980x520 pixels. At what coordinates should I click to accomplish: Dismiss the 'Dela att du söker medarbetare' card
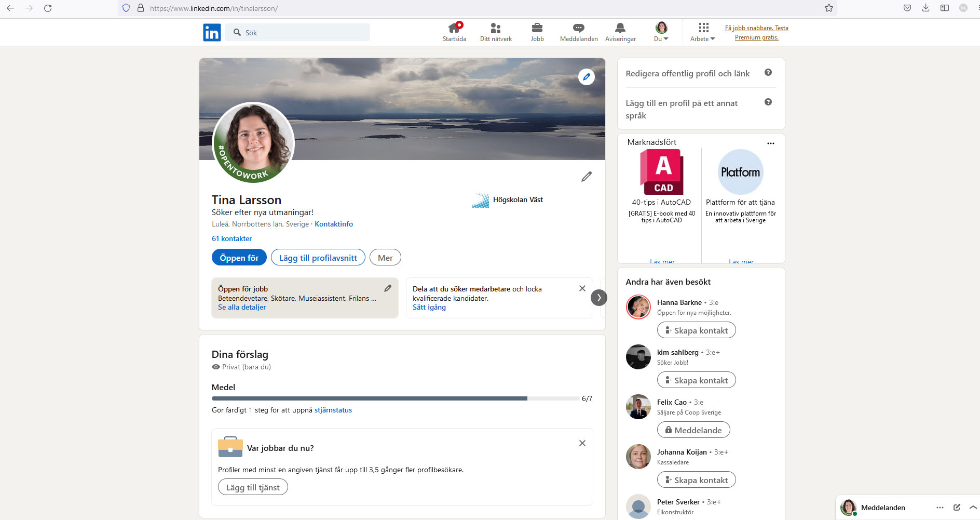pos(582,288)
